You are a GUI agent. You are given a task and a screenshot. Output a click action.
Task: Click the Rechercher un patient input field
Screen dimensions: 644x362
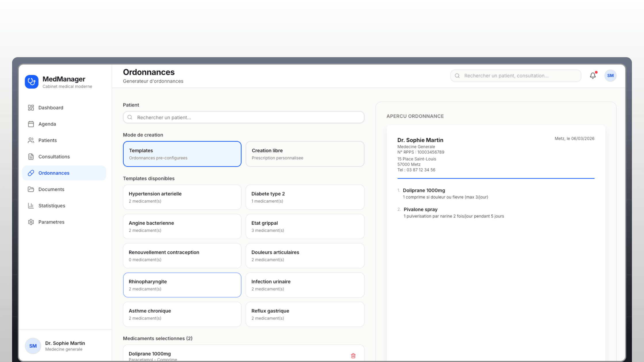pos(243,117)
